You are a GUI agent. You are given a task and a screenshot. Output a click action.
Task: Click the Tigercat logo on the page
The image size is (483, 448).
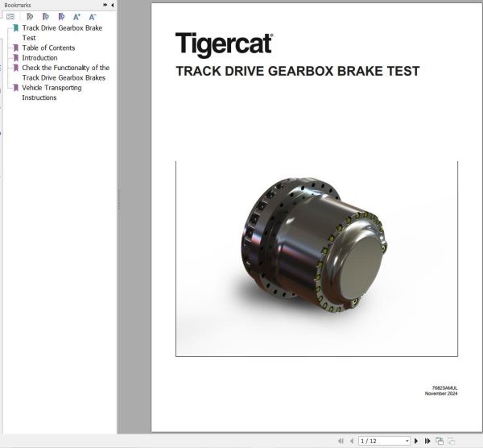224,44
